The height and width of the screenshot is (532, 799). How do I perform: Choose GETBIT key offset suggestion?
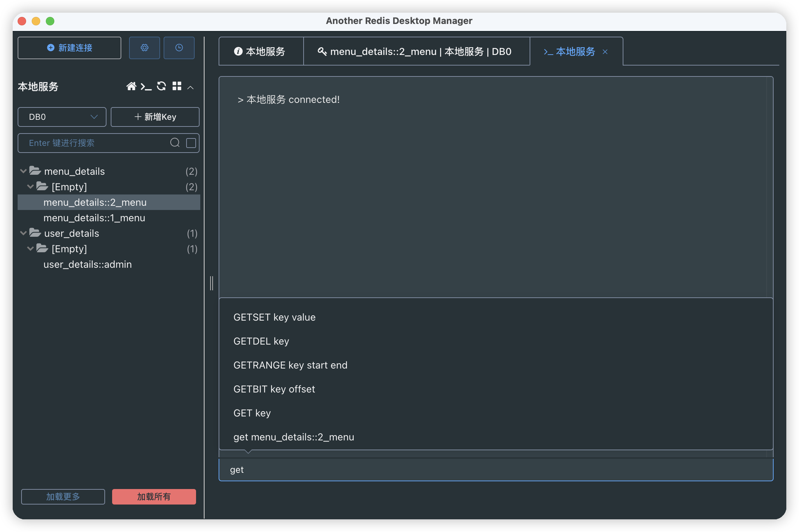pos(496,389)
